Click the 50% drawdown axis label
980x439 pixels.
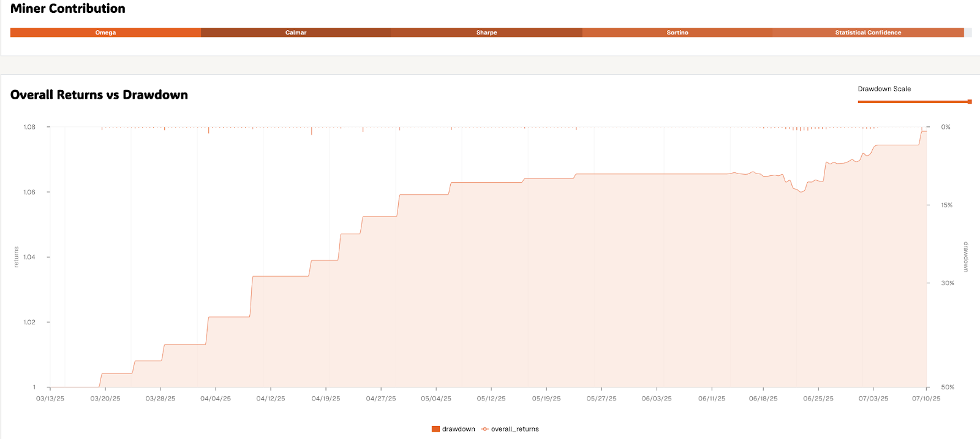tap(948, 387)
